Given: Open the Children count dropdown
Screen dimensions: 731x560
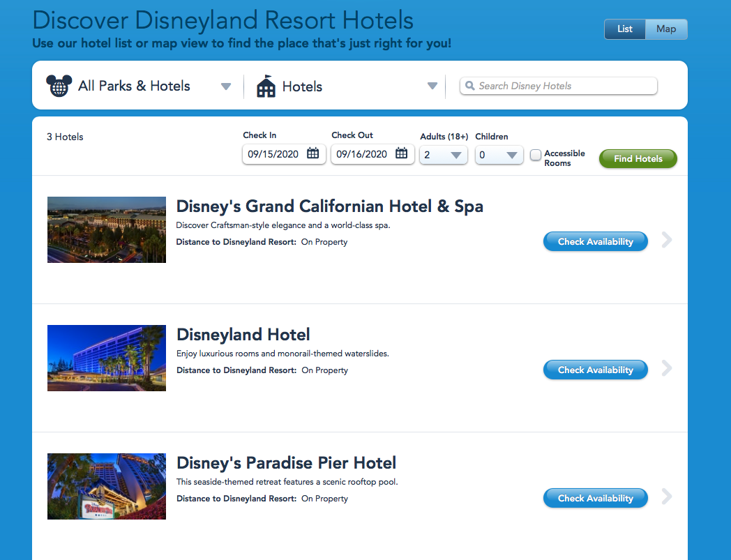Looking at the screenshot, I should tap(499, 155).
